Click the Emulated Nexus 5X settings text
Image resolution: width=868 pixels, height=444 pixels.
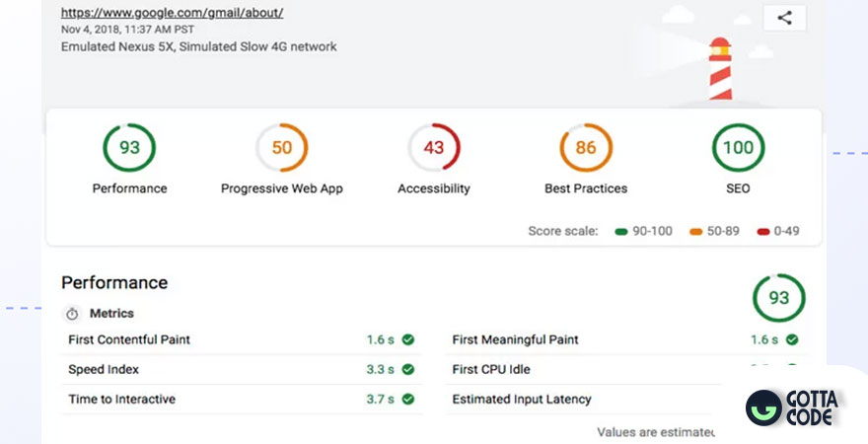point(198,47)
